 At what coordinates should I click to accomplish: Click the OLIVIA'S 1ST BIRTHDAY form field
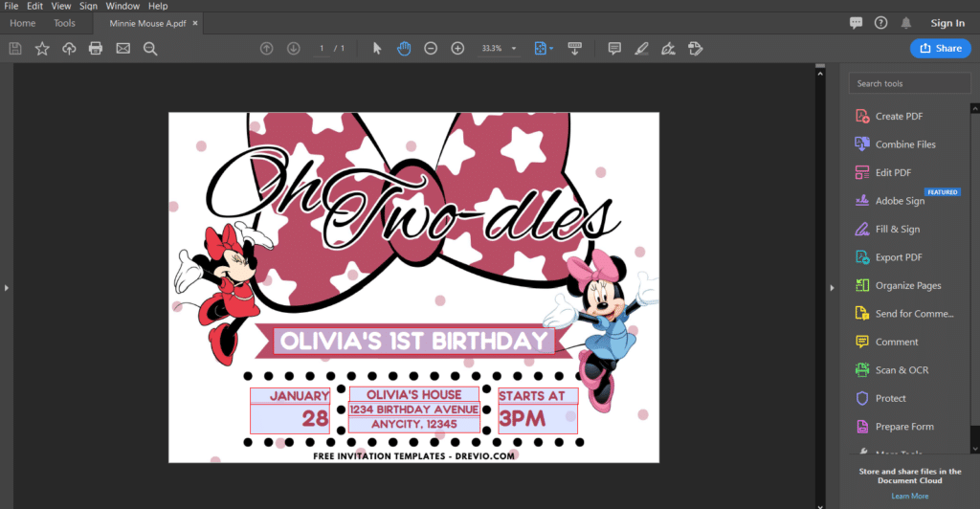coord(413,341)
